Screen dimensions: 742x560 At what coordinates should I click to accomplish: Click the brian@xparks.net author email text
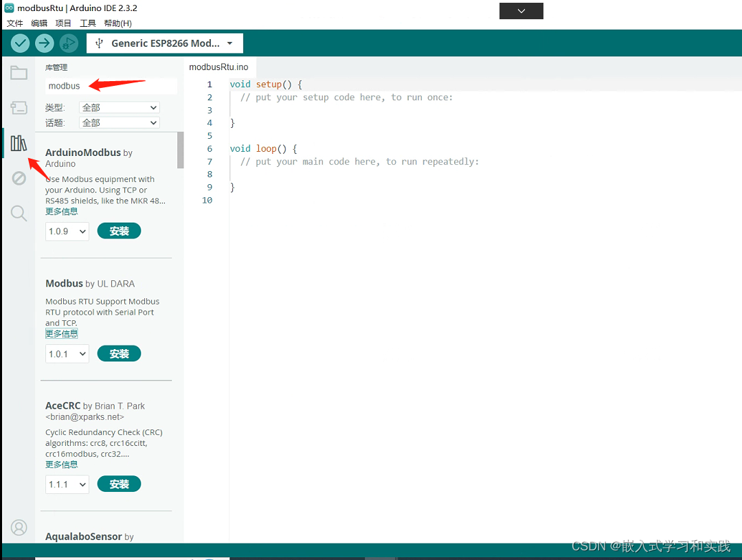point(85,417)
